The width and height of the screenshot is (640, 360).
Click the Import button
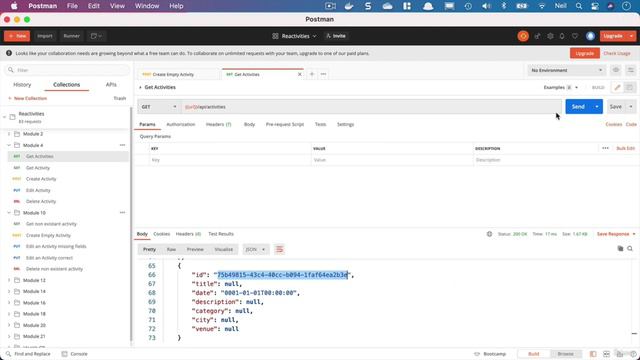[45, 36]
